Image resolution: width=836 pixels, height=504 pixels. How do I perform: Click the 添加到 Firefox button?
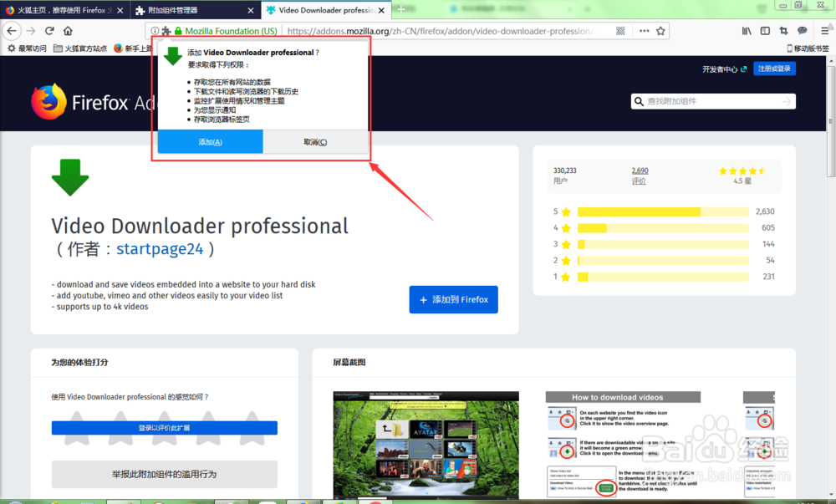coord(454,299)
